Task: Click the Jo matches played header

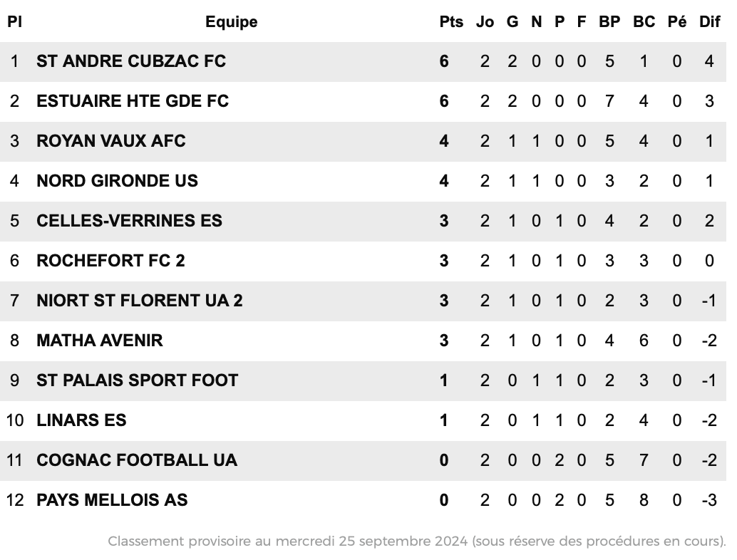Action: click(485, 22)
